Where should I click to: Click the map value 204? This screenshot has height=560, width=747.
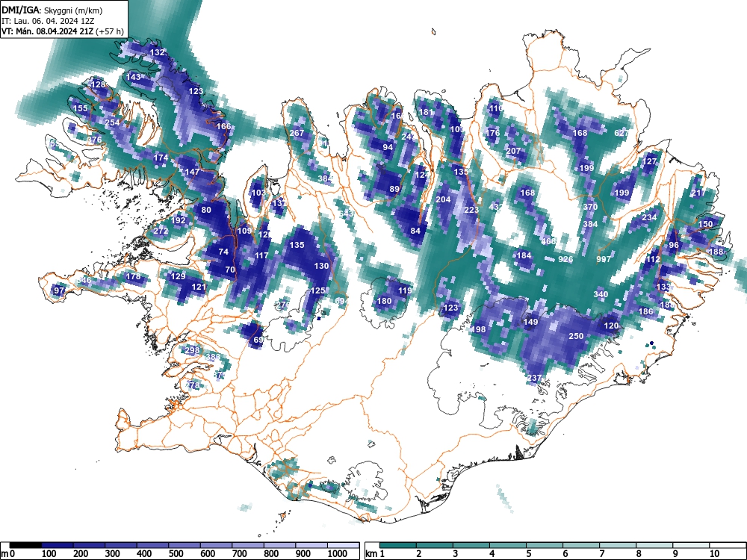pyautogui.click(x=443, y=199)
